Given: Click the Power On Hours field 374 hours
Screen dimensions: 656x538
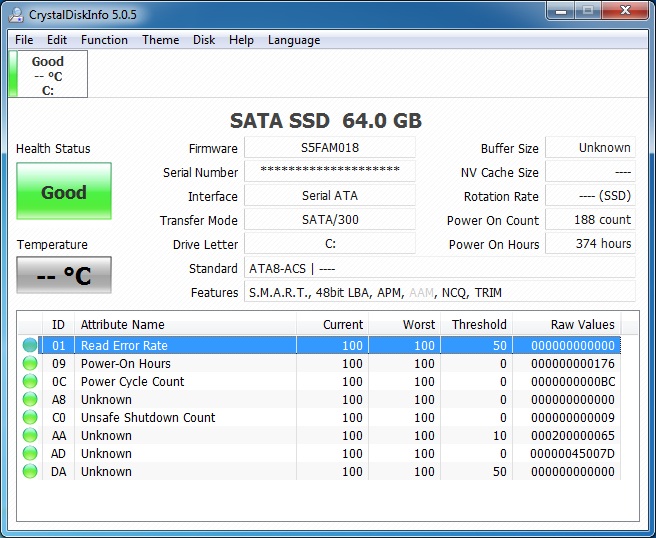Looking at the screenshot, I should click(590, 243).
